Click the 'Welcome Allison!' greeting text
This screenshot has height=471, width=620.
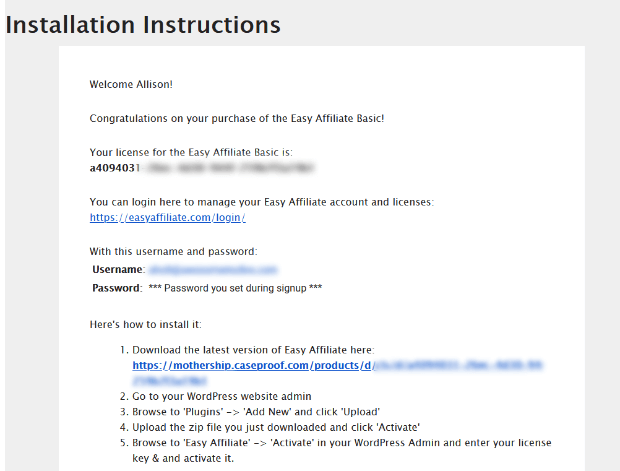[x=131, y=84]
